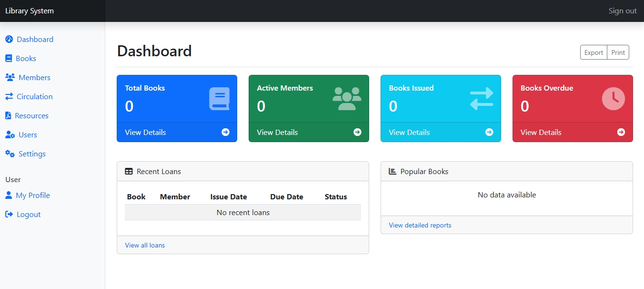
Task: Select the Books icon in the sidebar
Action: pos(8,58)
